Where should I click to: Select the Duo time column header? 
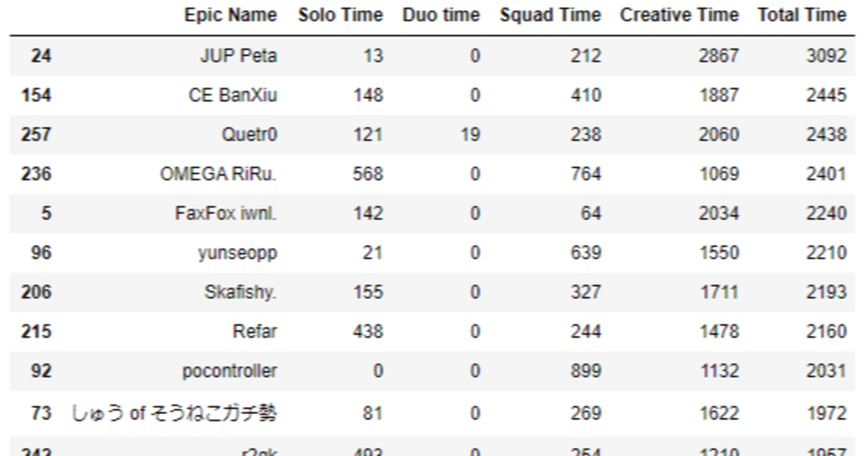441,15
